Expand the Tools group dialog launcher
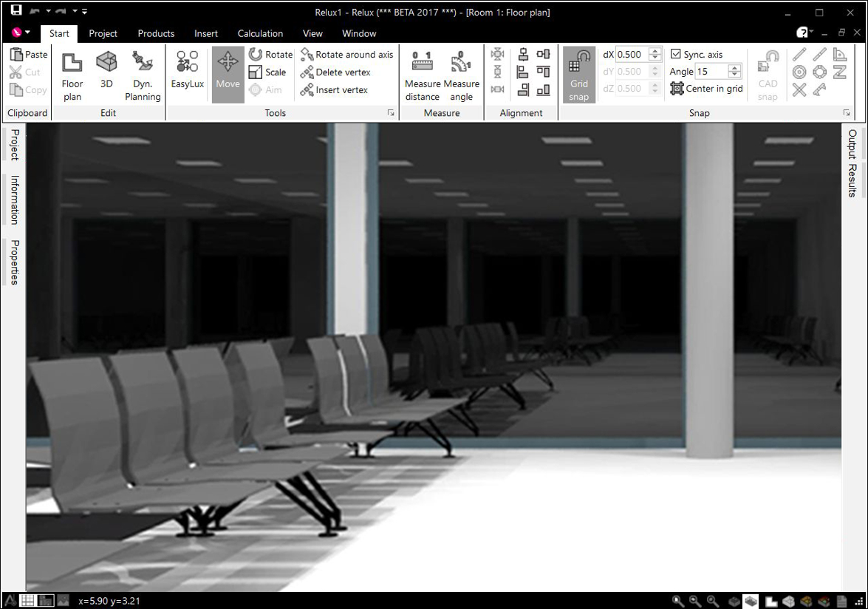This screenshot has width=868, height=609. point(391,113)
